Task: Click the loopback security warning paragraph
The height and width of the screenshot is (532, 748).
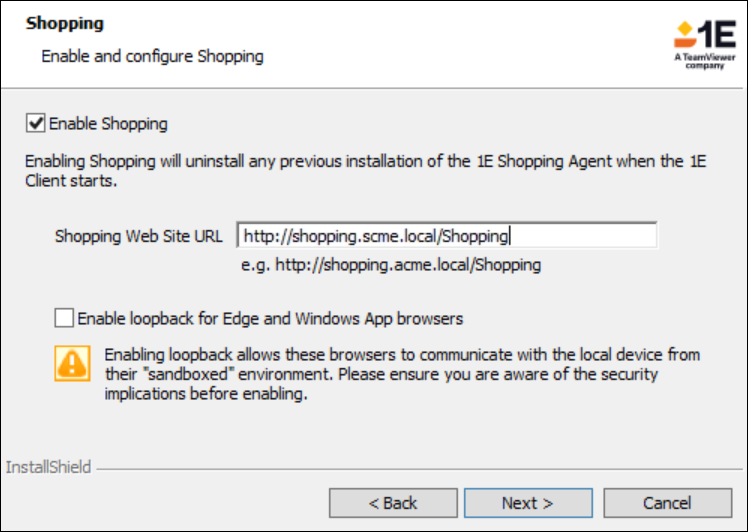Action: point(400,374)
